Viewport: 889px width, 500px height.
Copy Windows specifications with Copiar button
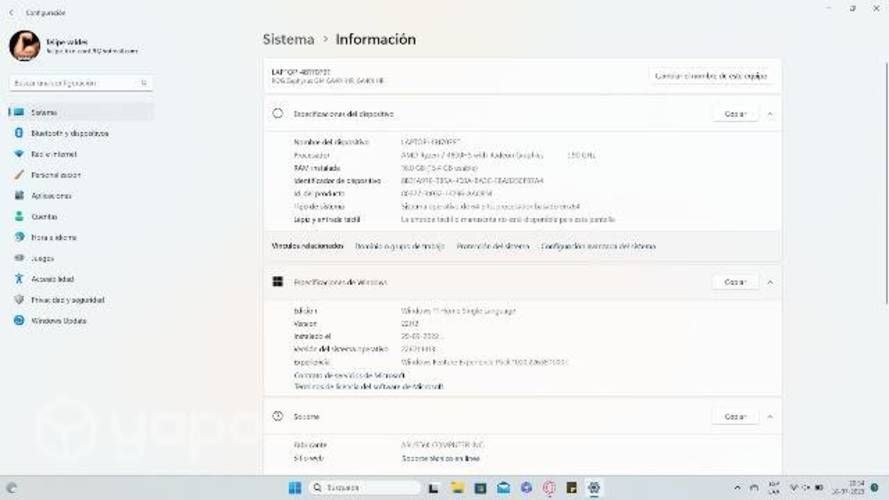click(x=735, y=282)
